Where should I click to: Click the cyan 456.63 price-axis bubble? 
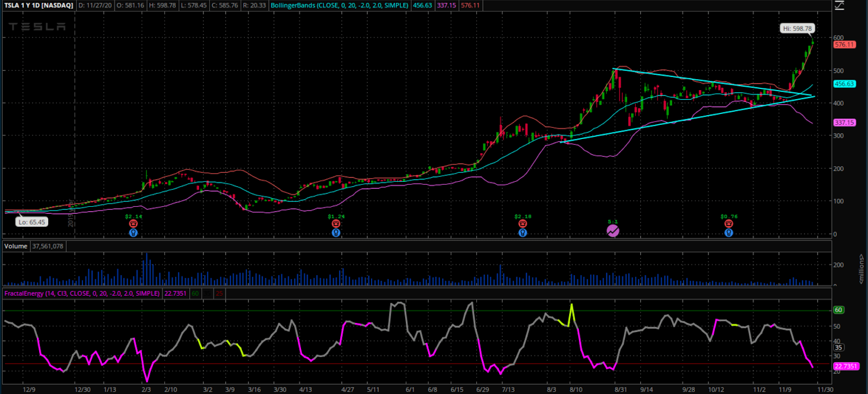pyautogui.click(x=844, y=84)
